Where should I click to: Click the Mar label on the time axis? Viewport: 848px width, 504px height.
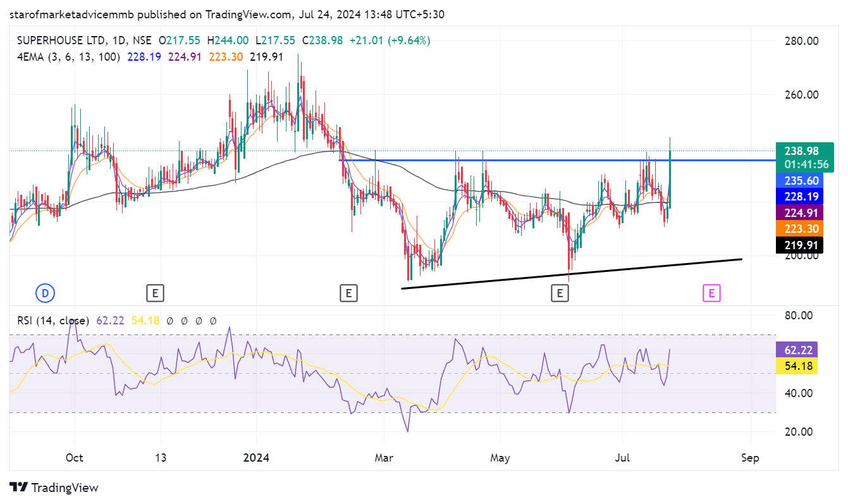(384, 458)
